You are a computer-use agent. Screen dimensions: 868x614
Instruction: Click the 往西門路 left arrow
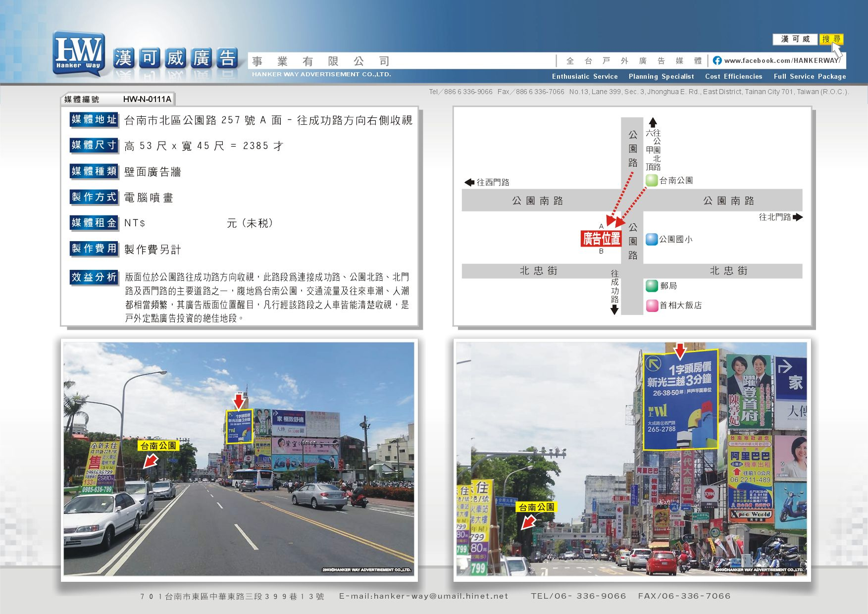(469, 182)
